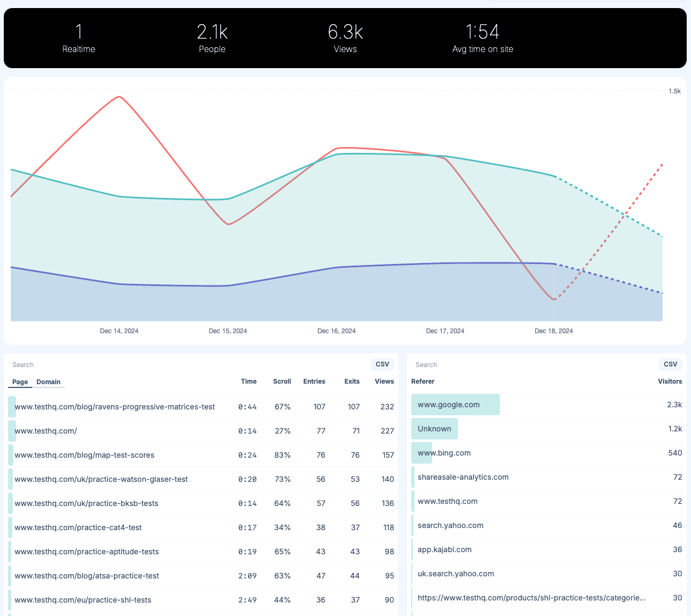Select the Unknown referrer
Screen dimensions: 691x616
pyautogui.click(x=434, y=428)
